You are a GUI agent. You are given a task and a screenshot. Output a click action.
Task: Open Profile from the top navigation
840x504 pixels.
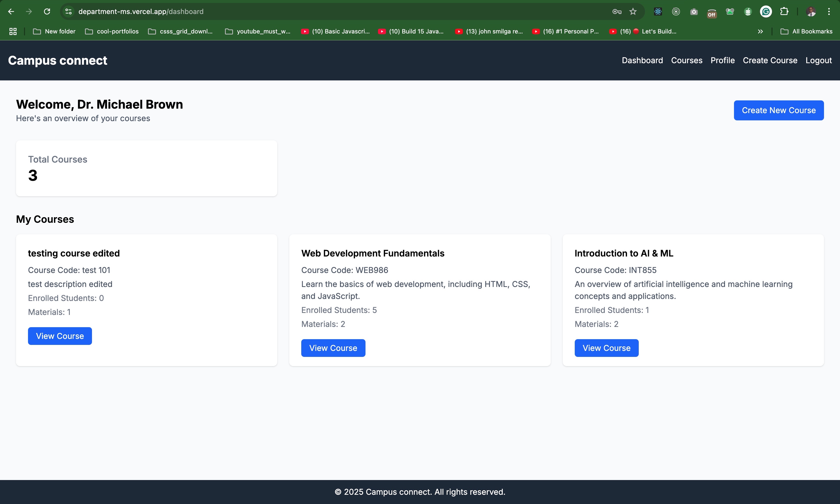[x=722, y=60]
